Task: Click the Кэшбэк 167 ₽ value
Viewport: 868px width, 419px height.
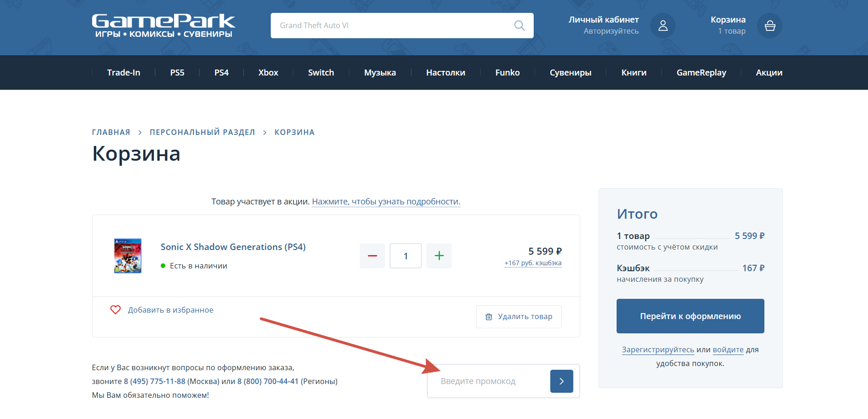Action: [x=753, y=268]
